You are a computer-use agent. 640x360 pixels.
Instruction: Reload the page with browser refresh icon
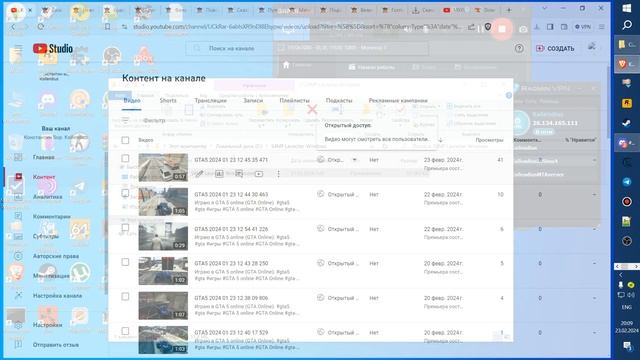(x=40, y=27)
